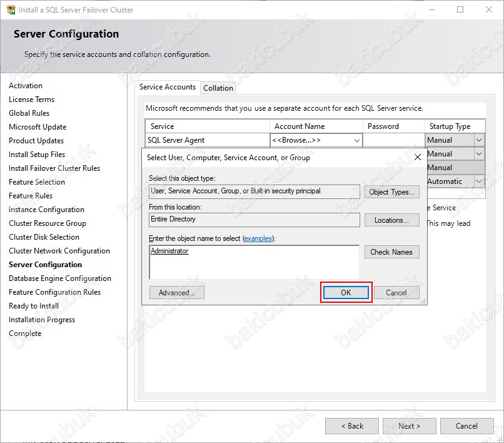Select Global Rules step

[29, 113]
